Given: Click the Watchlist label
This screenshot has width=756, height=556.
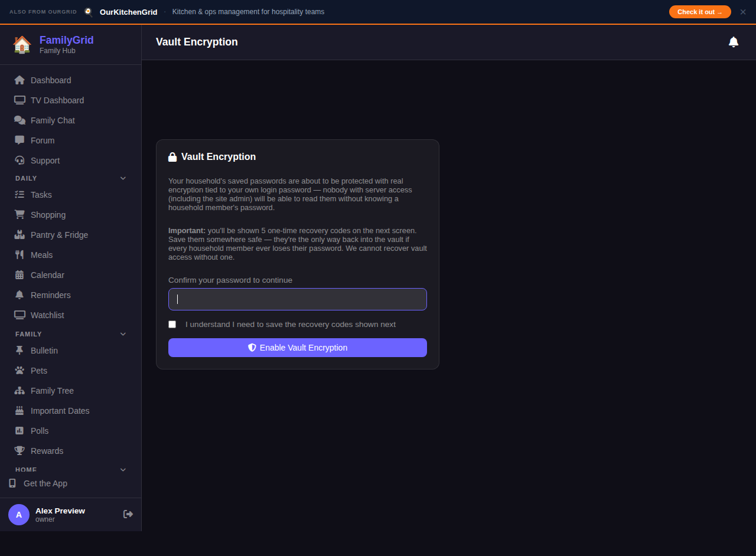Looking at the screenshot, I should click(x=47, y=315).
